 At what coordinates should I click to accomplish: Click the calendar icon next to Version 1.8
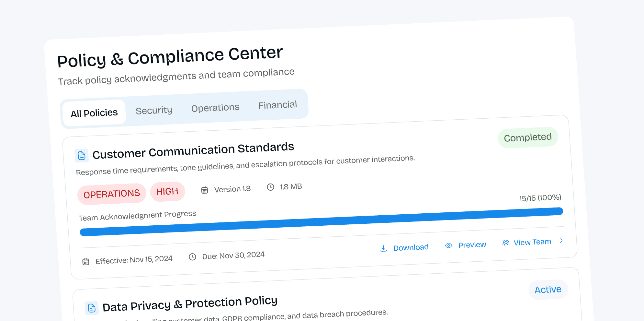[x=205, y=190]
